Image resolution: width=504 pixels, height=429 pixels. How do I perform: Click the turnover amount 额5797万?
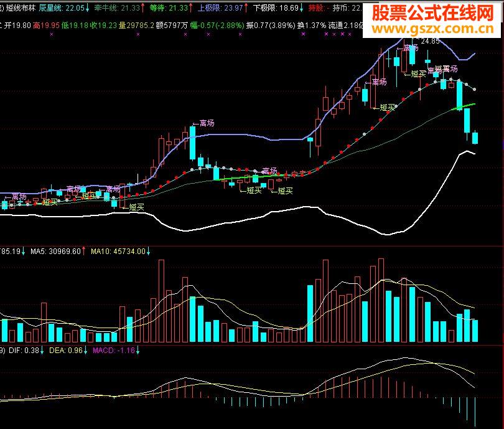click(x=172, y=25)
